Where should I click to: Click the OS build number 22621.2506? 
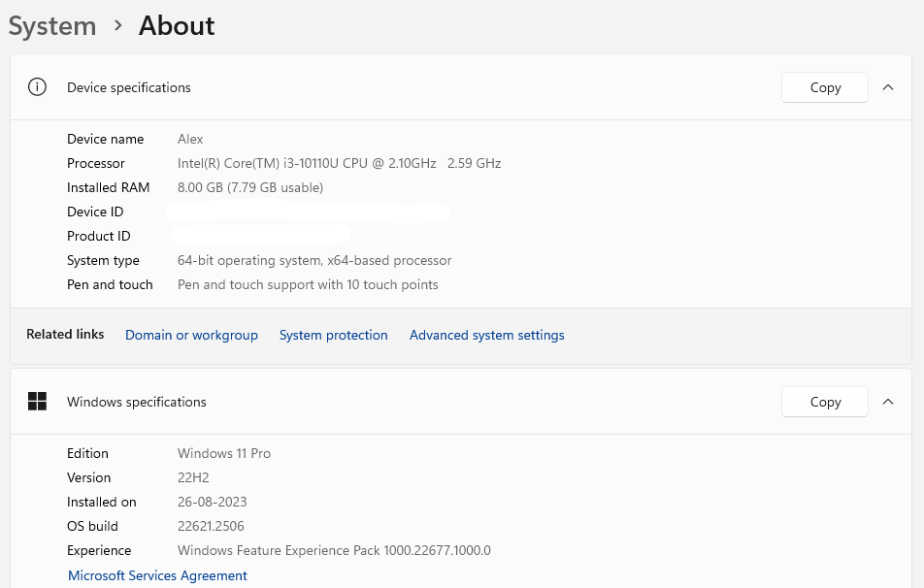[211, 526]
